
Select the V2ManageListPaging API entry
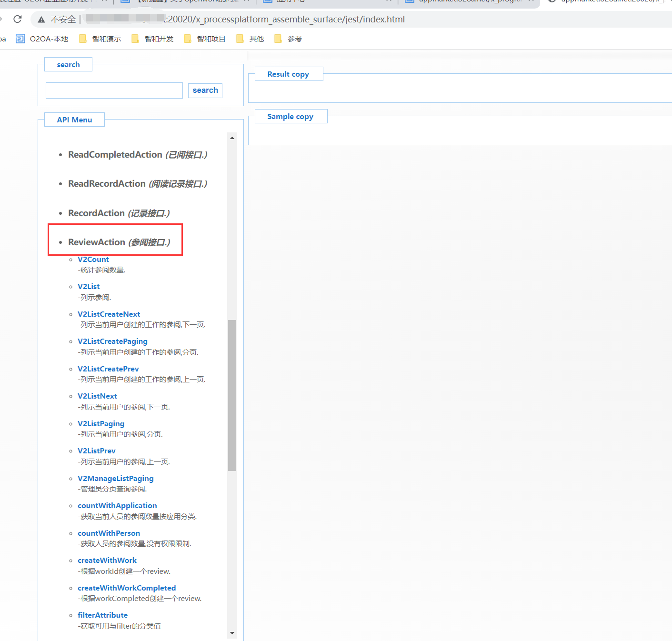(x=116, y=479)
